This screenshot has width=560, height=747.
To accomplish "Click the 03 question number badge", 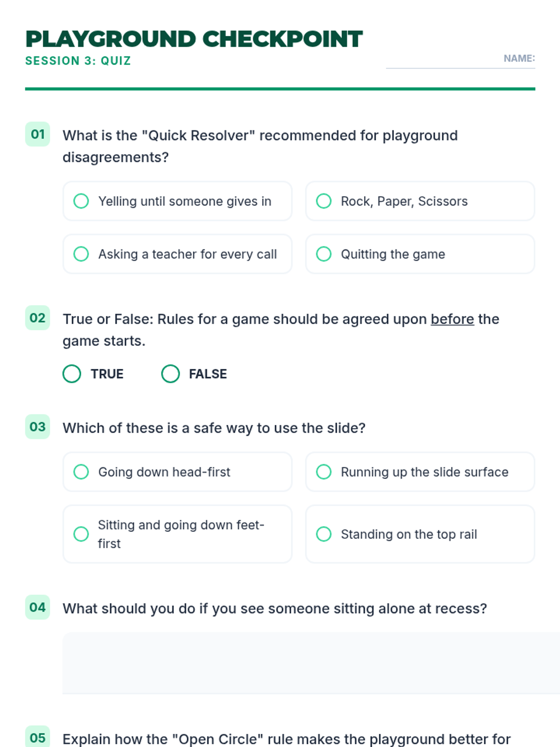I will (x=37, y=427).
